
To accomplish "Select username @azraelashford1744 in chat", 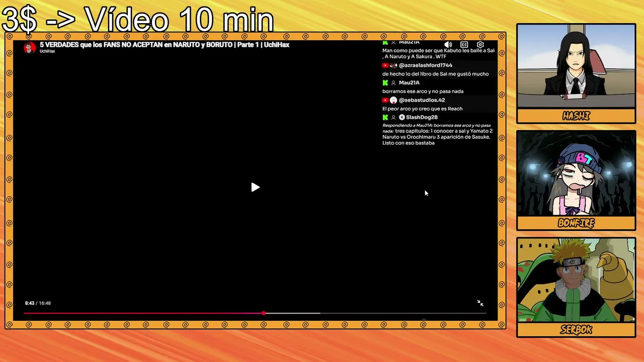I will [426, 65].
